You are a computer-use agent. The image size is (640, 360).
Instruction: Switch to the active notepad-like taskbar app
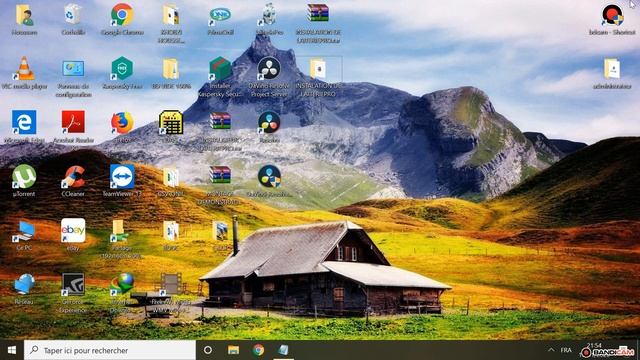pos(283,350)
